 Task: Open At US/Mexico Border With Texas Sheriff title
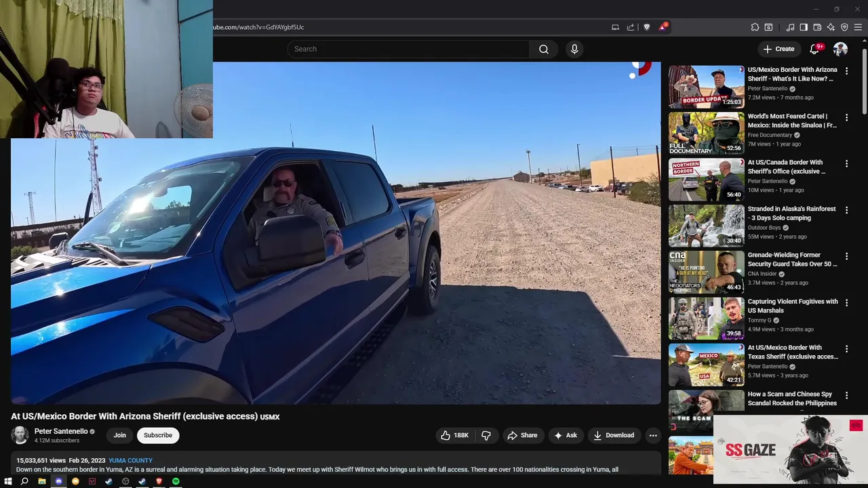pos(793,352)
